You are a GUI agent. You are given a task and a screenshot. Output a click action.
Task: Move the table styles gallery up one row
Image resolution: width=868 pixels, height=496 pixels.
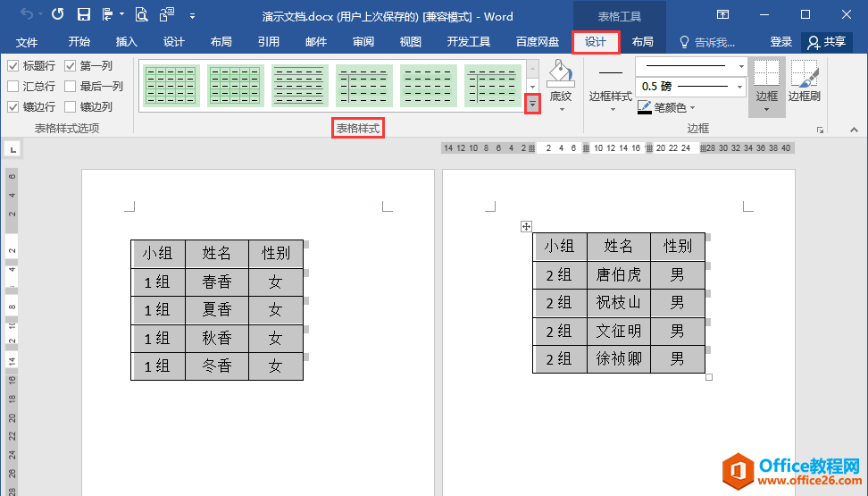point(532,69)
